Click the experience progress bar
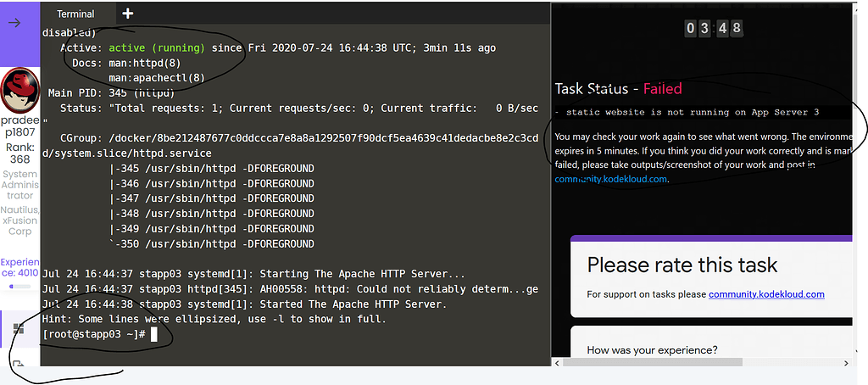The height and width of the screenshot is (385, 868). point(19,287)
